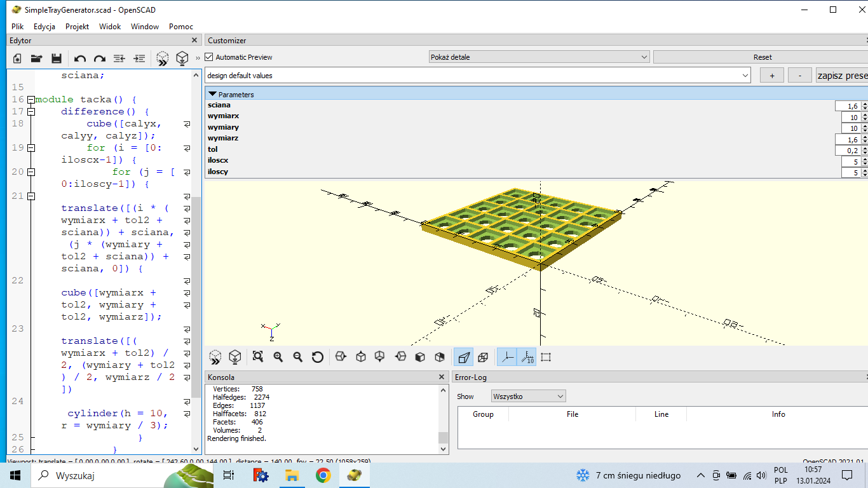Indent the selected code
This screenshot has width=868, height=488.
click(x=139, y=58)
